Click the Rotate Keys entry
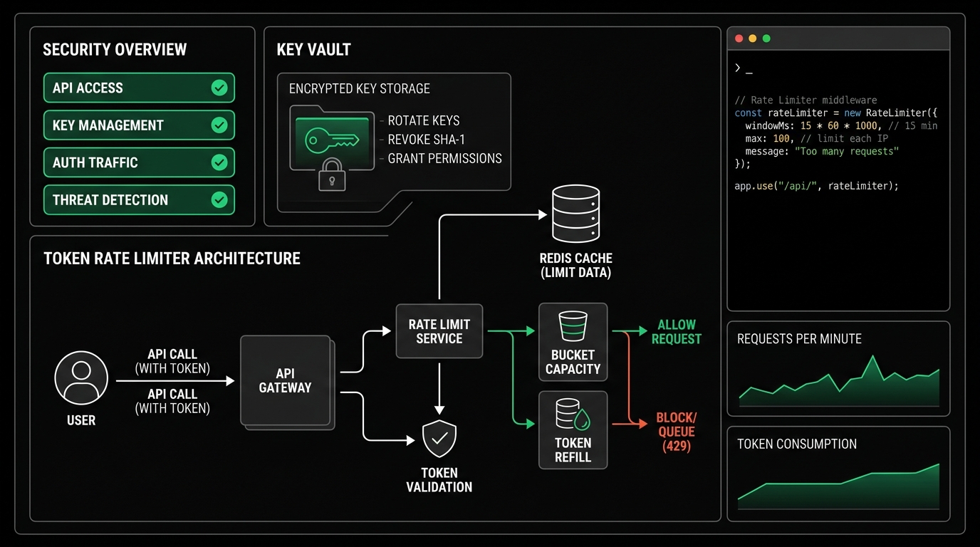The height and width of the screenshot is (547, 980). point(424,120)
